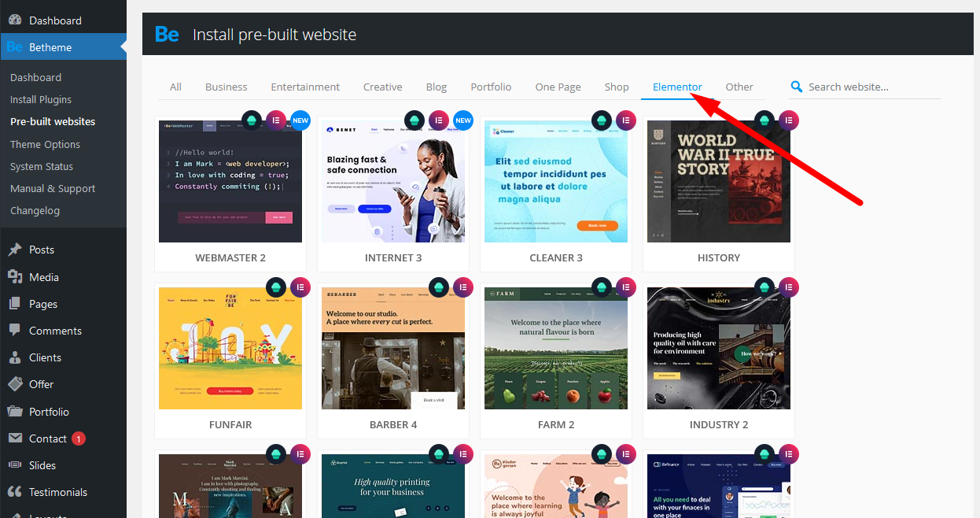This screenshot has width=980, height=518.
Task: Pick the History website thumbnail
Action: [x=719, y=181]
